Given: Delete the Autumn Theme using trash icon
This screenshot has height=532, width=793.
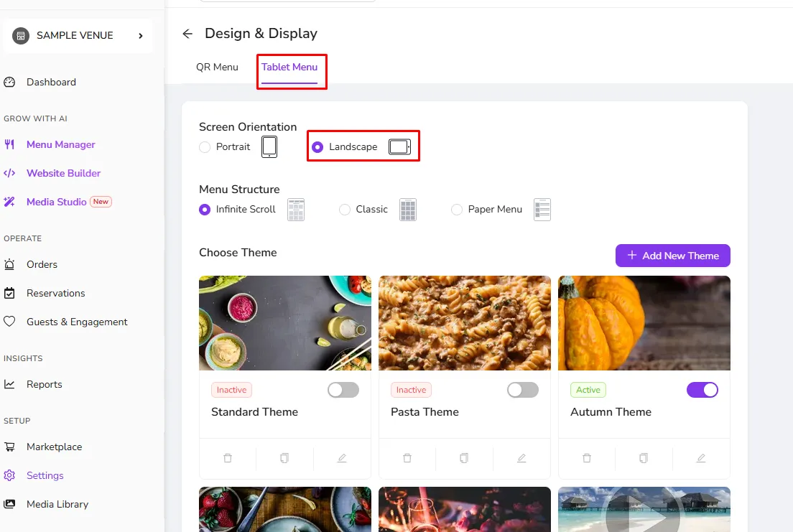Looking at the screenshot, I should click(587, 458).
